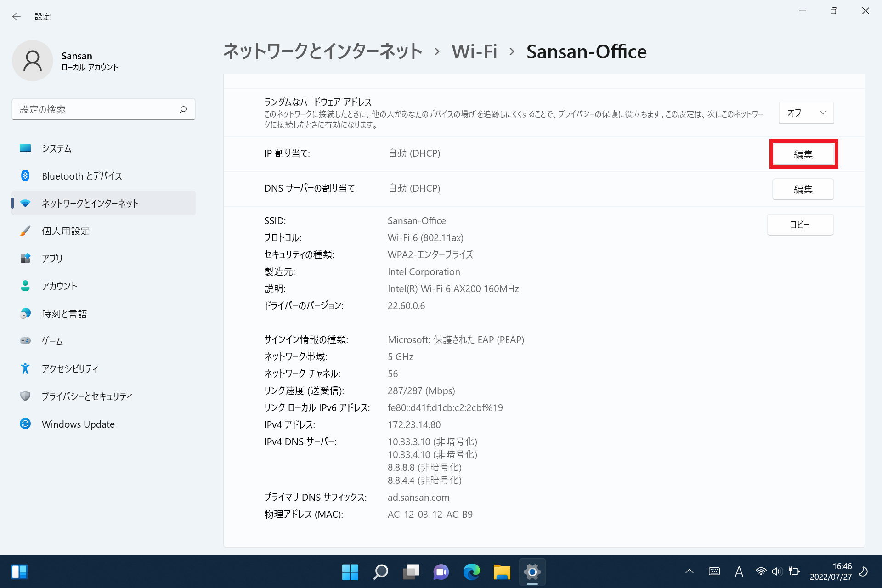Click the Sansan user avatar icon
The width and height of the screenshot is (882, 588).
[33, 61]
